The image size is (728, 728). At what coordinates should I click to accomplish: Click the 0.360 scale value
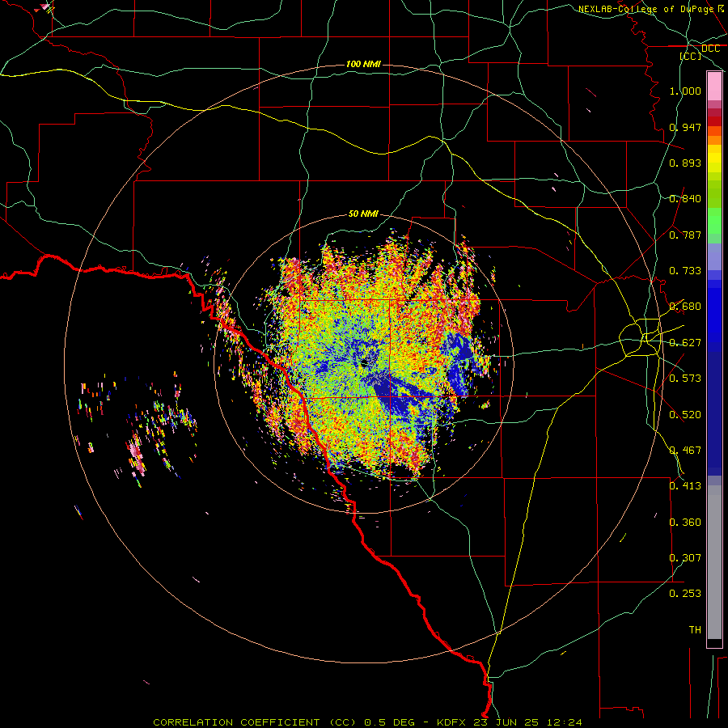pyautogui.click(x=685, y=523)
